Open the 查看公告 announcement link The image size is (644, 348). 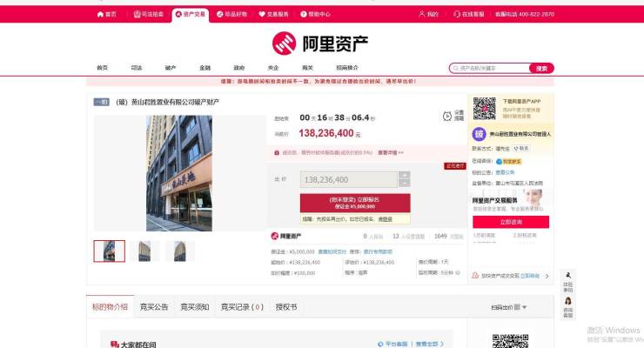tap(505, 172)
